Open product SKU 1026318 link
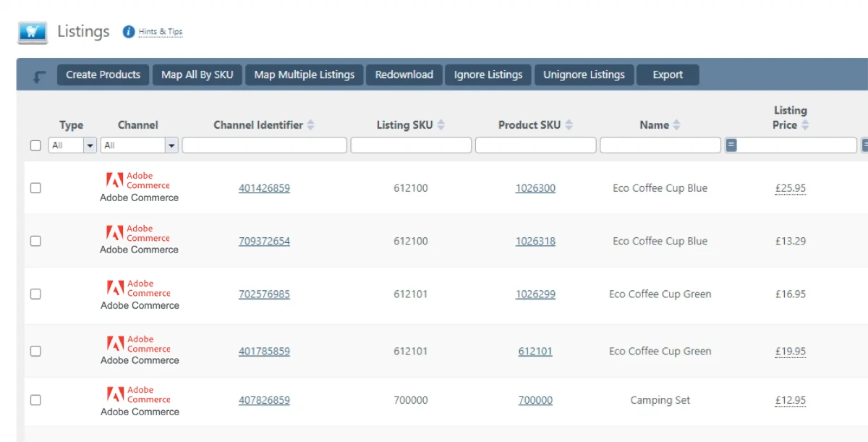868x442 pixels. pyautogui.click(x=535, y=241)
